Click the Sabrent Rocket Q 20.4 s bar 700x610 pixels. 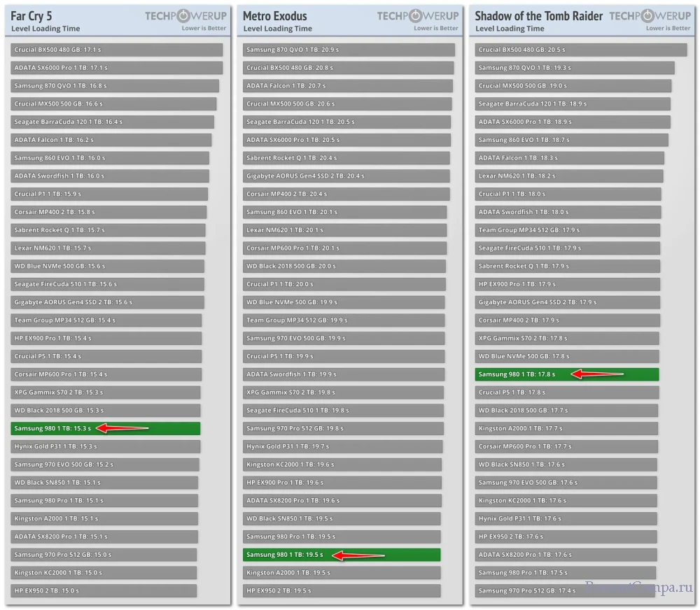pyautogui.click(x=346, y=158)
